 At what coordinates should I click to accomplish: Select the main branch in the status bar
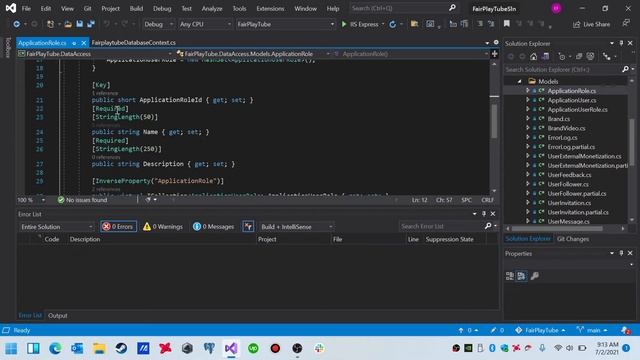(592, 330)
